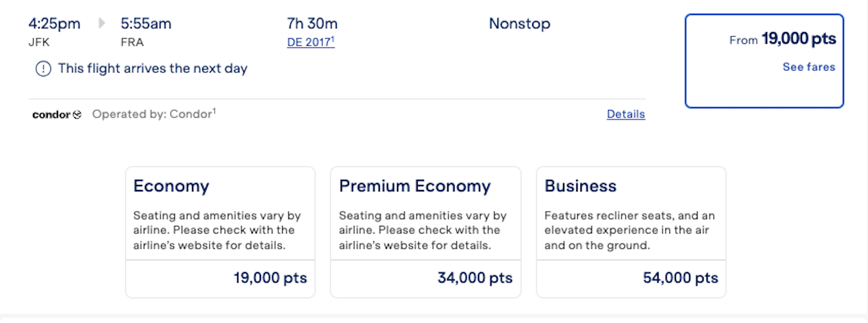
Task: Click the arrow between departure and arrival times
Action: [x=101, y=23]
